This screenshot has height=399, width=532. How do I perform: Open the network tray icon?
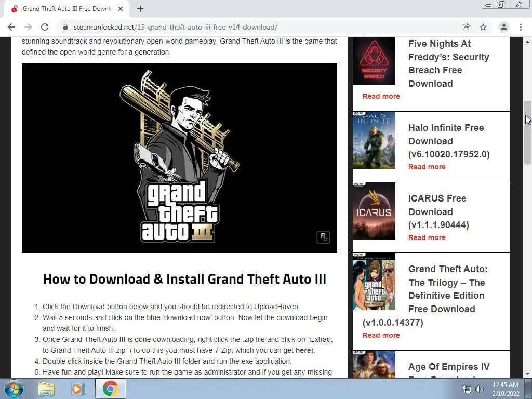click(x=467, y=389)
